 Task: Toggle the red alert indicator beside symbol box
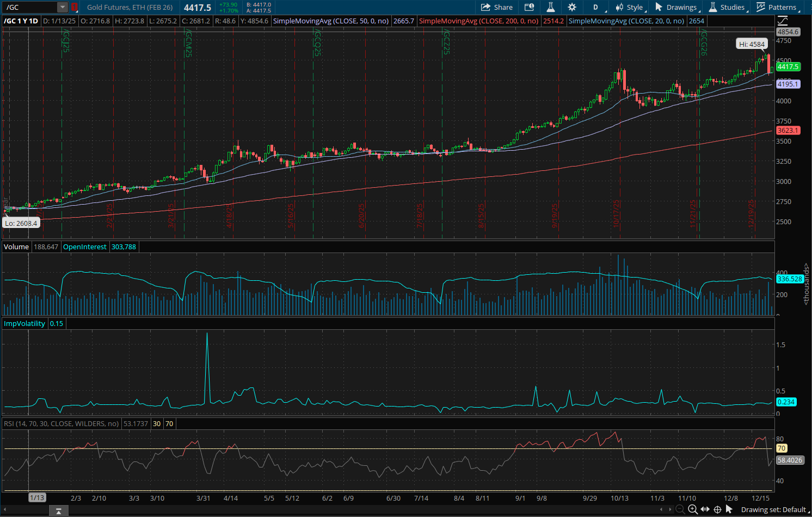(74, 8)
